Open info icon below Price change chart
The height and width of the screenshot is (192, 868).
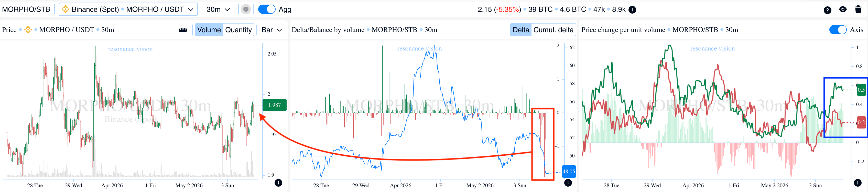pyautogui.click(x=858, y=183)
